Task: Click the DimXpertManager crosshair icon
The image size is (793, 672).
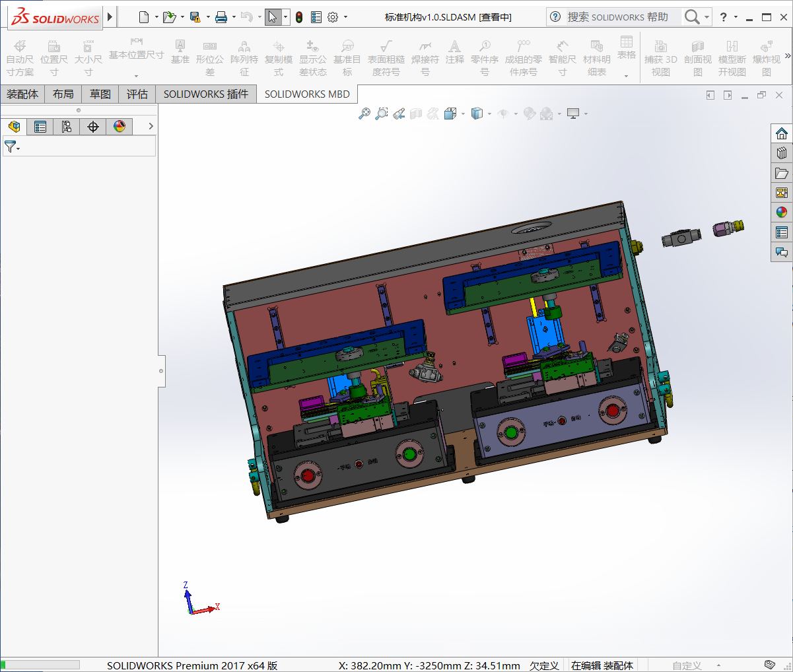Action: pyautogui.click(x=93, y=126)
